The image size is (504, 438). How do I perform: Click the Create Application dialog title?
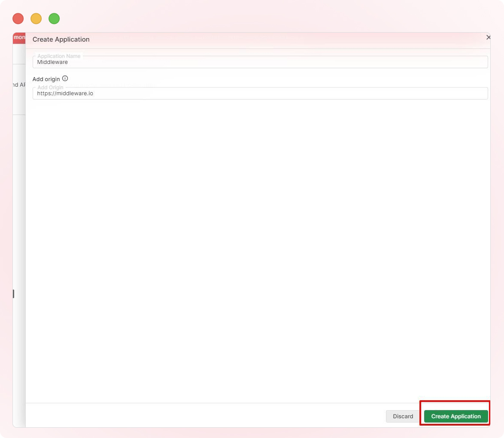pyautogui.click(x=61, y=39)
